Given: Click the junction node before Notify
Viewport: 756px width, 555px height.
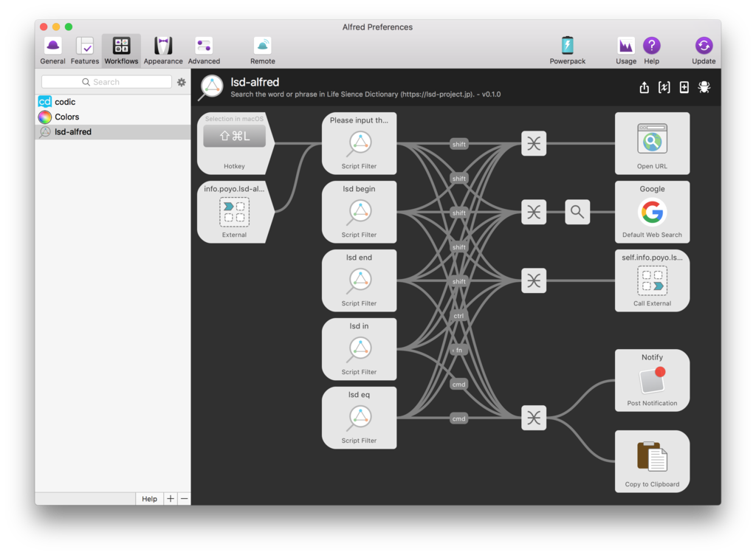Looking at the screenshot, I should 534,418.
